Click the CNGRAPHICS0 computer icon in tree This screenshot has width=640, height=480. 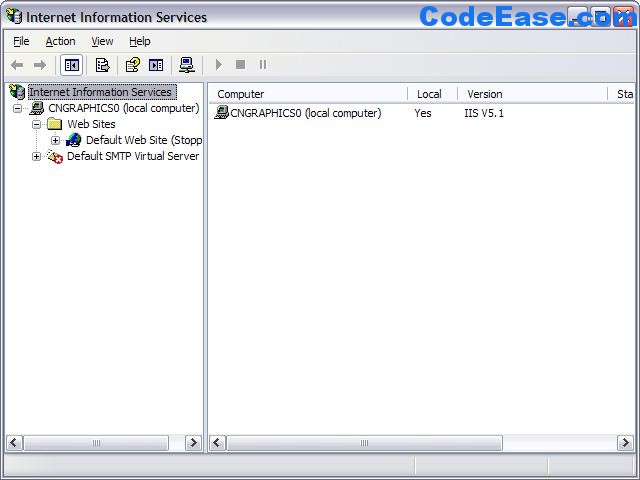pos(37,108)
